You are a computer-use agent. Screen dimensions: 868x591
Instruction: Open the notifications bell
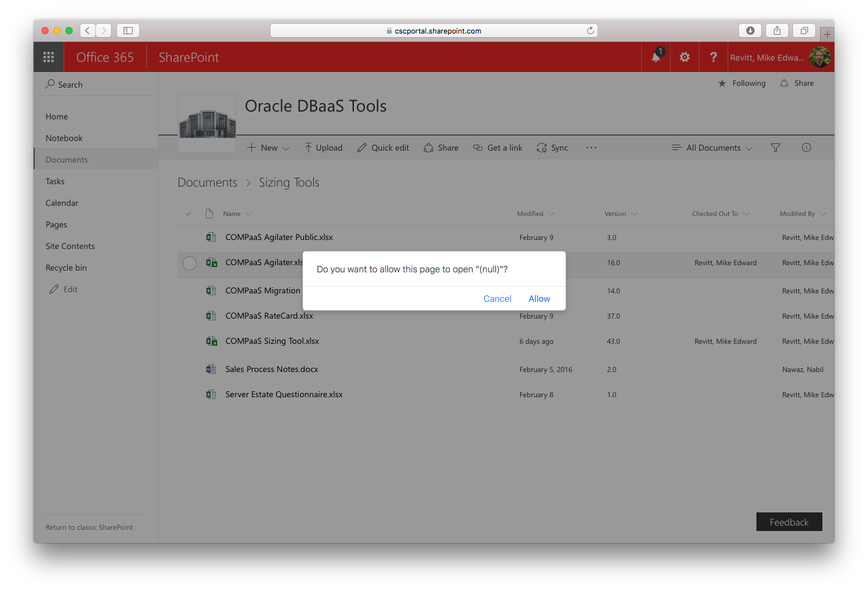tap(656, 57)
